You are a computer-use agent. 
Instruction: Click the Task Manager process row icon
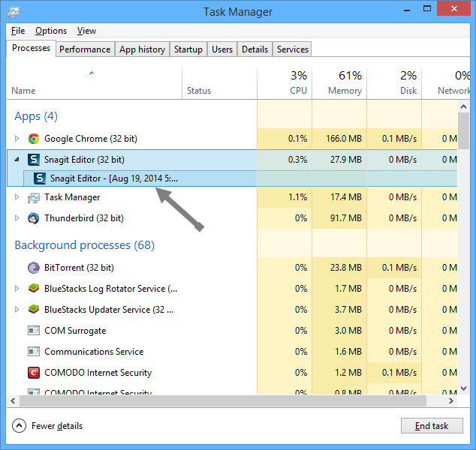pyautogui.click(x=34, y=198)
